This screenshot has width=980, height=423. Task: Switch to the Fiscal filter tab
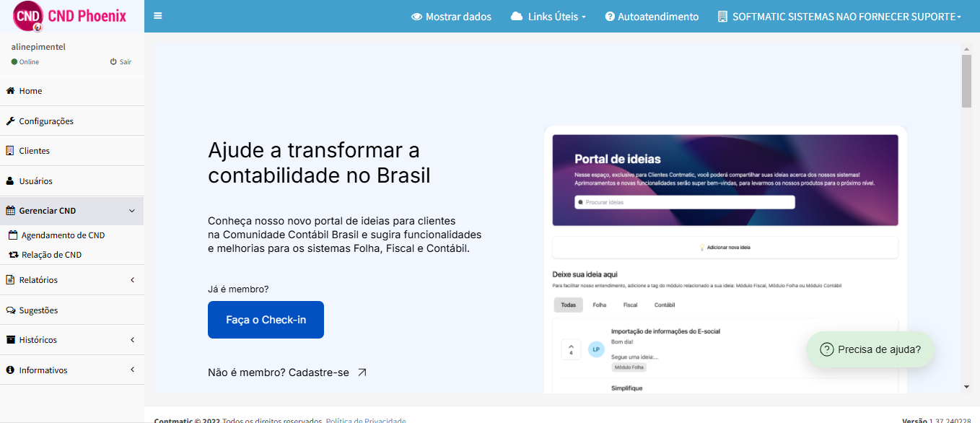tap(630, 305)
